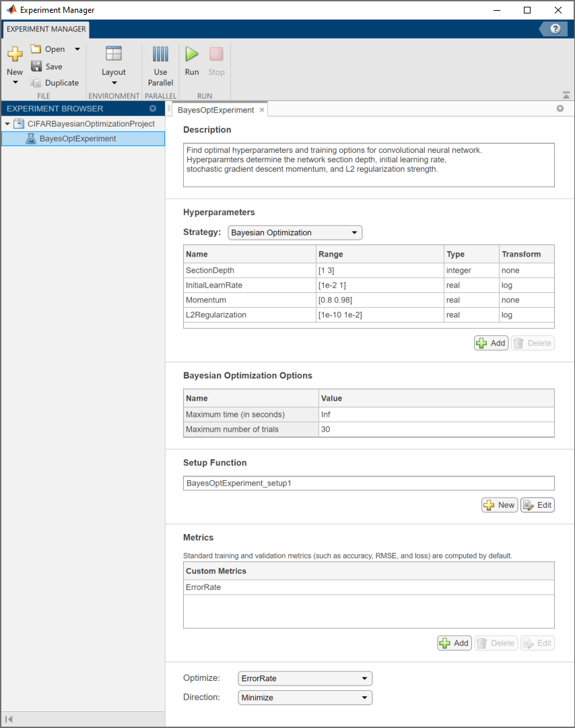The width and height of the screenshot is (575, 728).
Task: Close the BayesOptExperiment tab
Action: click(x=262, y=110)
